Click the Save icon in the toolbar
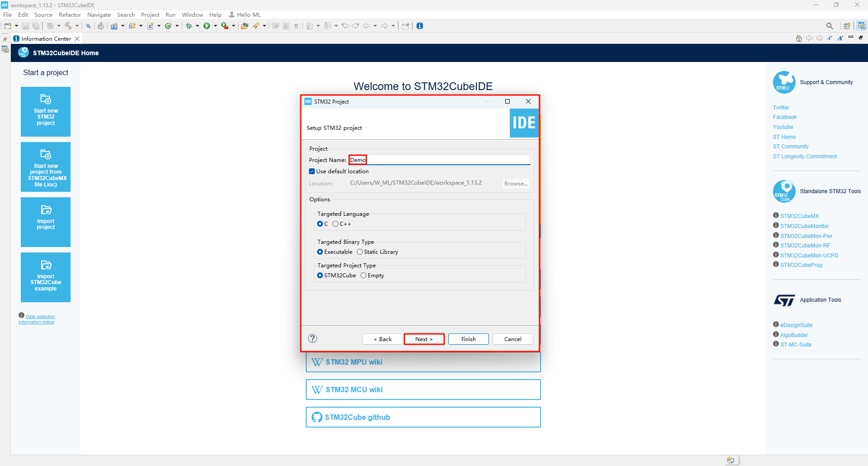Image resolution: width=868 pixels, height=466 pixels. [x=25, y=26]
